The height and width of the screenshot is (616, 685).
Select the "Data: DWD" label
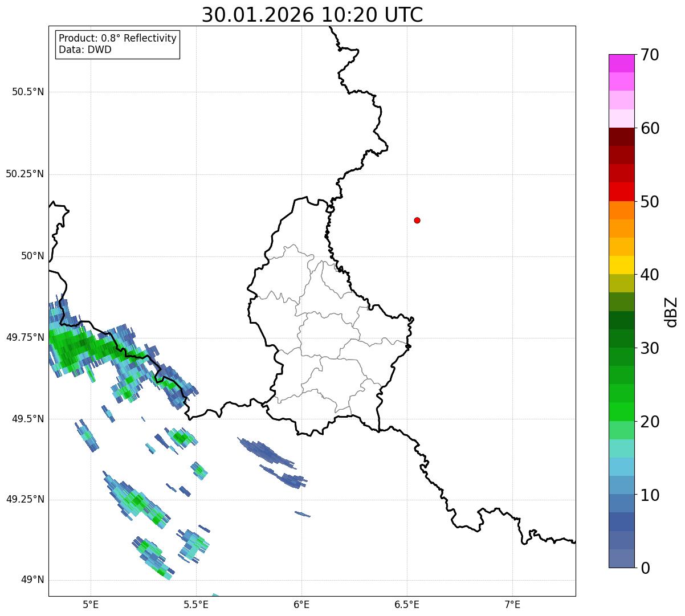pos(85,50)
